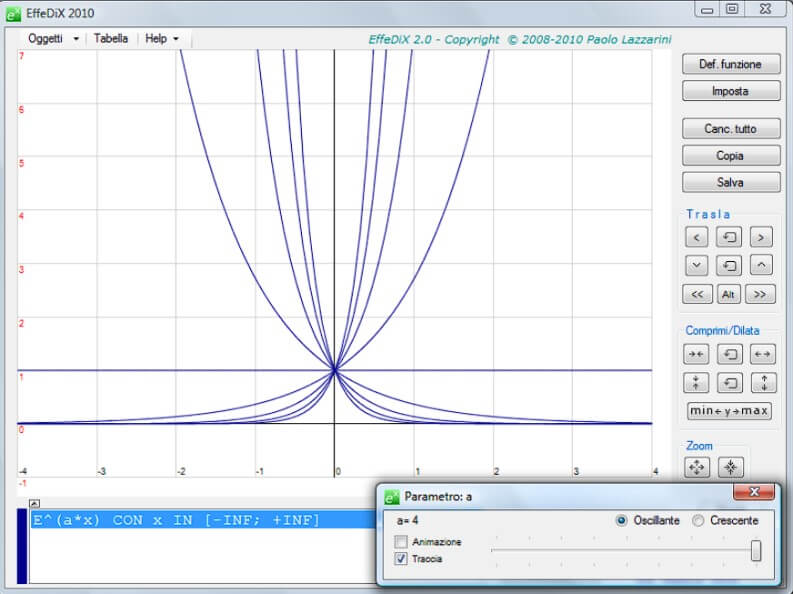Select the Crescente radio button
793x594 pixels.
(x=699, y=521)
